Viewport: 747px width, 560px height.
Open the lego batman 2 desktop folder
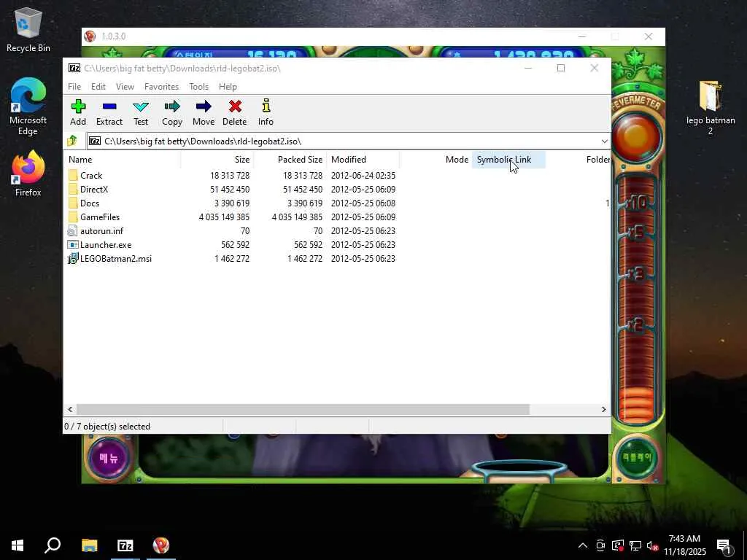tap(711, 108)
